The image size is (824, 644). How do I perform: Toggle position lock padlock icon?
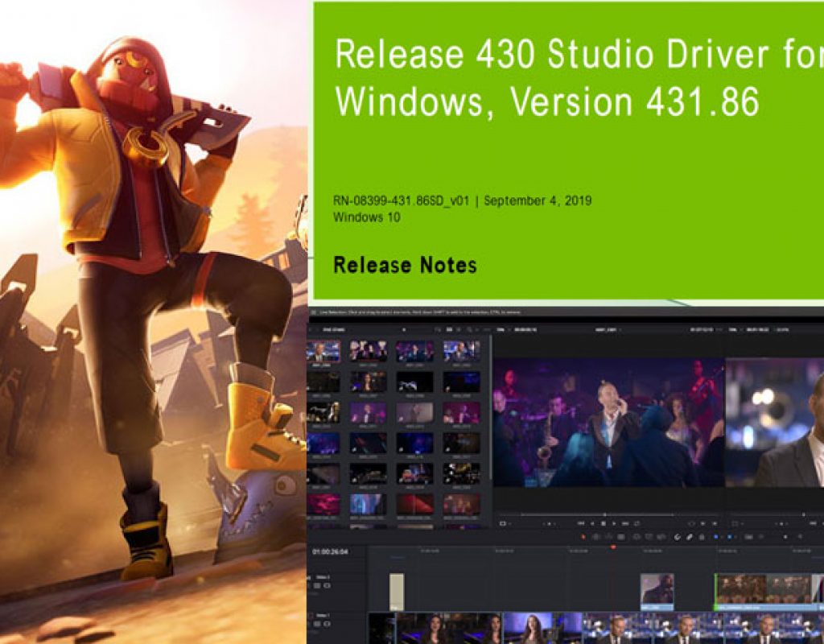[702, 537]
